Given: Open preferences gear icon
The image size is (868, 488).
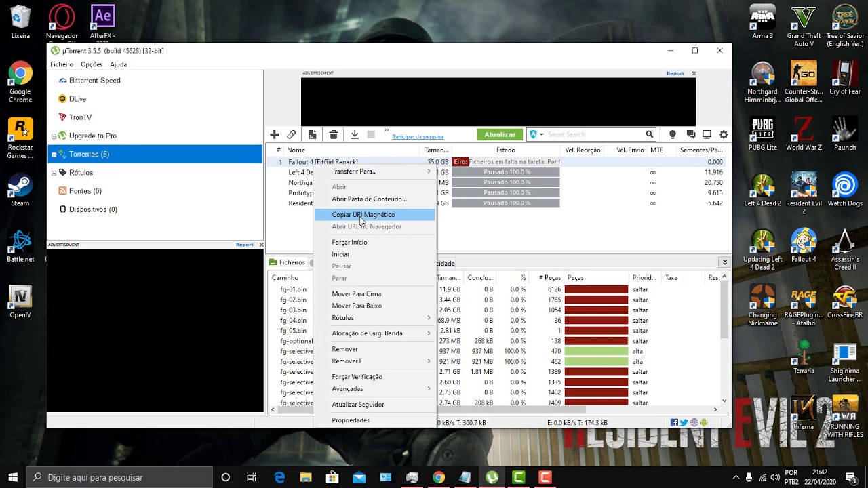Looking at the screenshot, I should pos(724,135).
